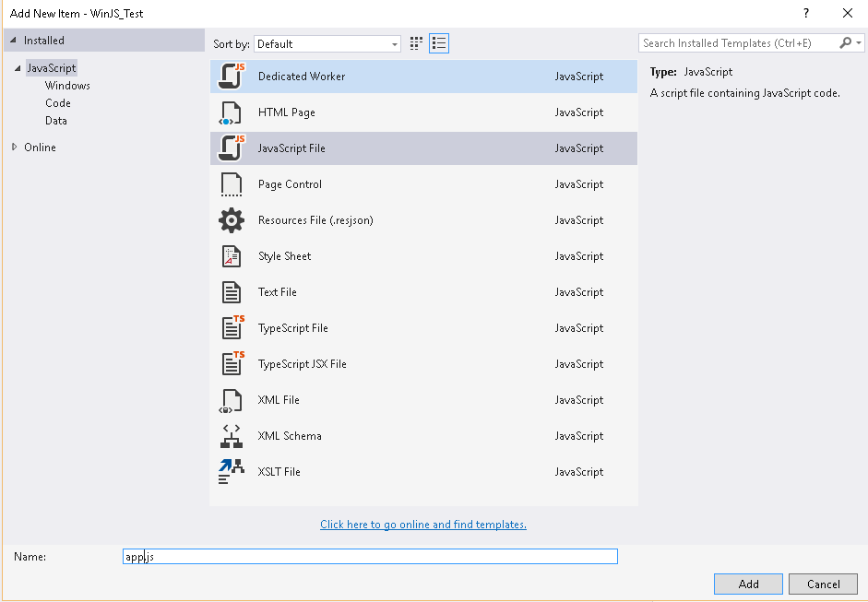868x602 pixels.
Task: Switch to medium icons list view
Action: pyautogui.click(x=439, y=43)
